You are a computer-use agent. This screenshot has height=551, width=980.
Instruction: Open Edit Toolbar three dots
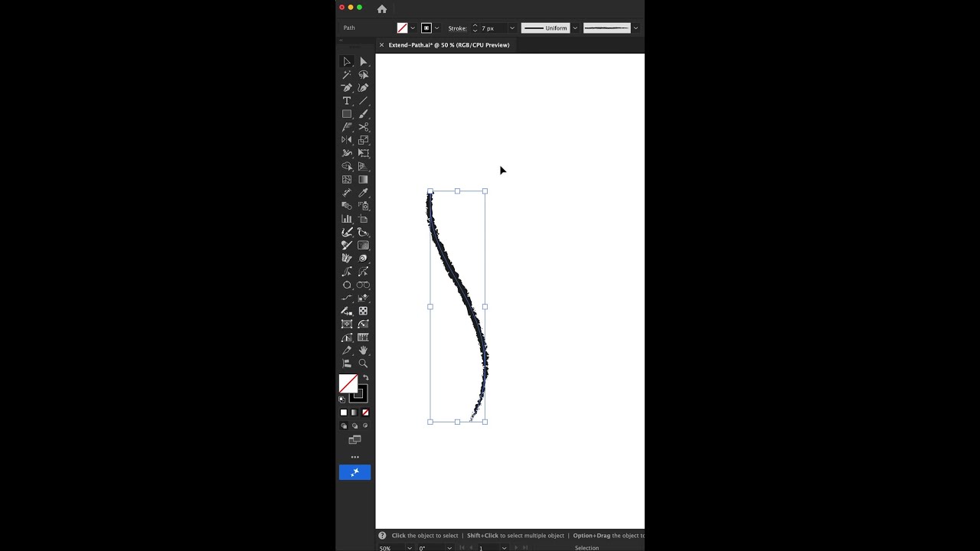[x=354, y=457]
